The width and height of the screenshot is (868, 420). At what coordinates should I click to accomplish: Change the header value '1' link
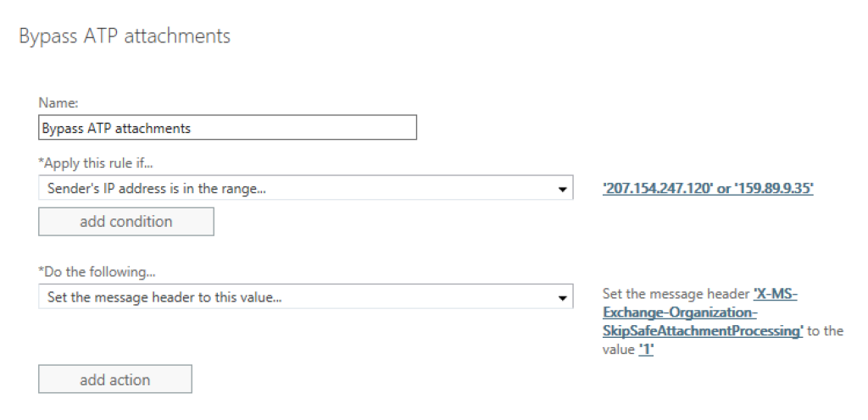tap(645, 350)
